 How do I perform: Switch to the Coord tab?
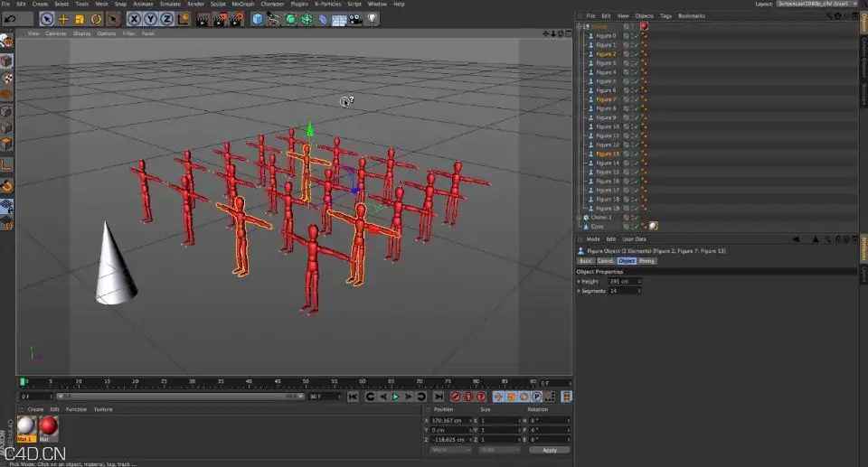pyautogui.click(x=605, y=261)
